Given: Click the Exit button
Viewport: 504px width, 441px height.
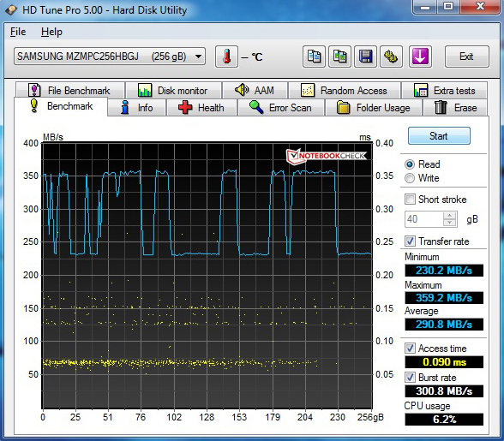Looking at the screenshot, I should (466, 57).
